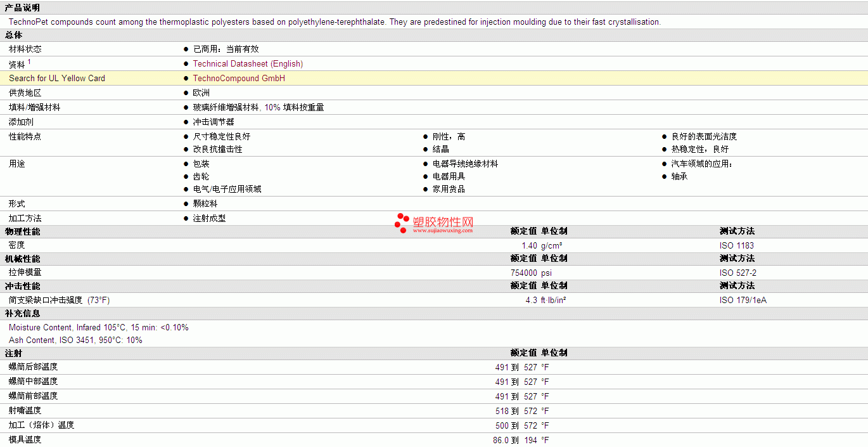Click the ISO 179/1eA test method

(x=743, y=300)
